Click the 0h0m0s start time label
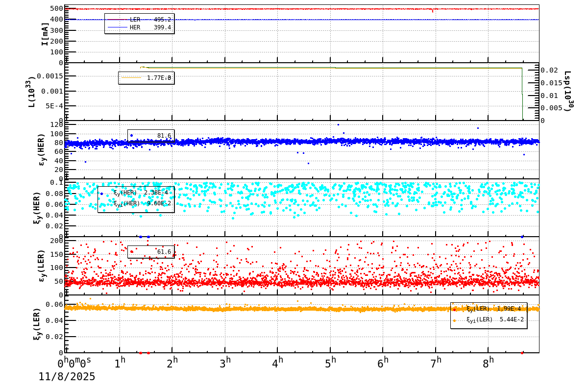588x391 pixels. [x=74, y=363]
